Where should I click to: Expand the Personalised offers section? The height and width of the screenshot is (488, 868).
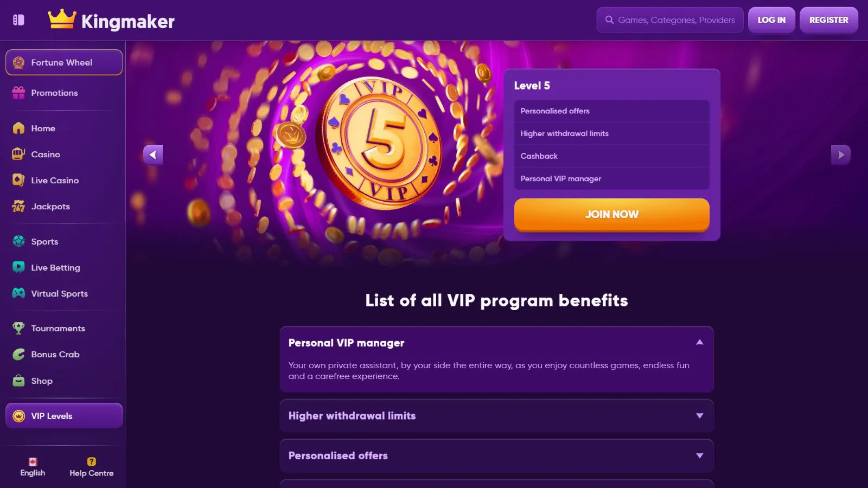(699, 456)
